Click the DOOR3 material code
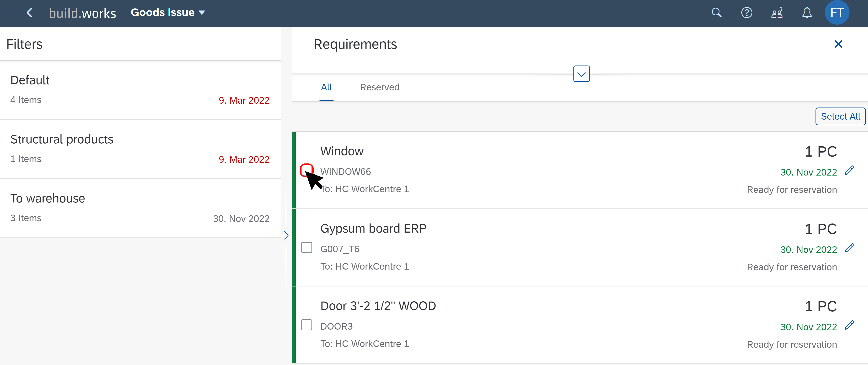 click(336, 327)
